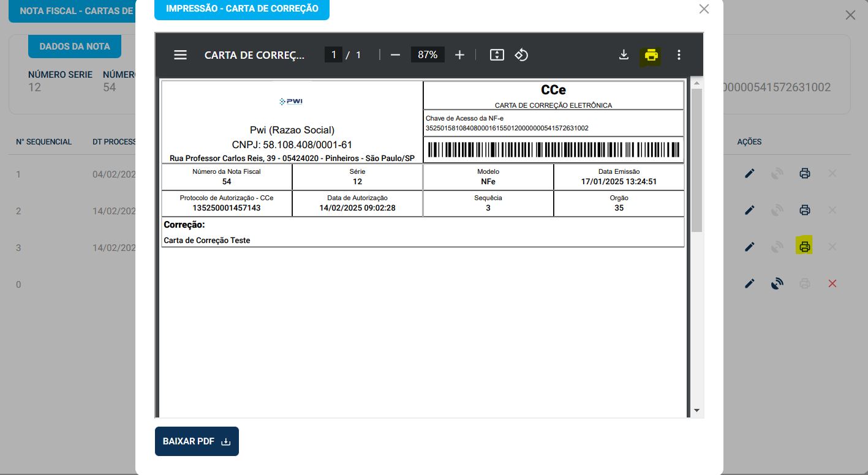Image resolution: width=868 pixels, height=475 pixels.
Task: Rotate the PDF document counterclockwise
Action: pyautogui.click(x=521, y=55)
